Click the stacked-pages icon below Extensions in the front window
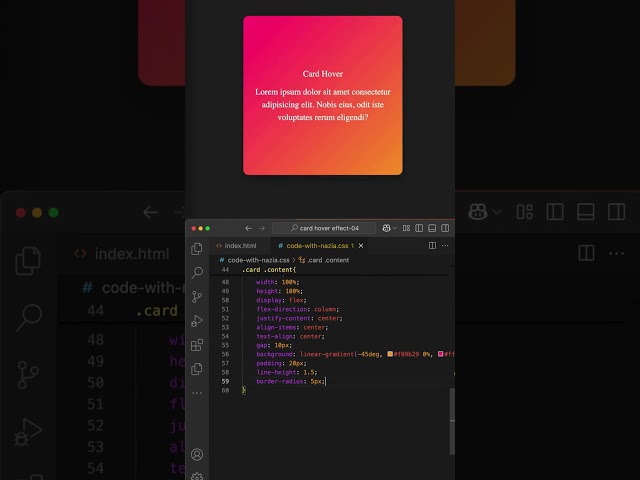Screen dimensions: 640x480 197,369
